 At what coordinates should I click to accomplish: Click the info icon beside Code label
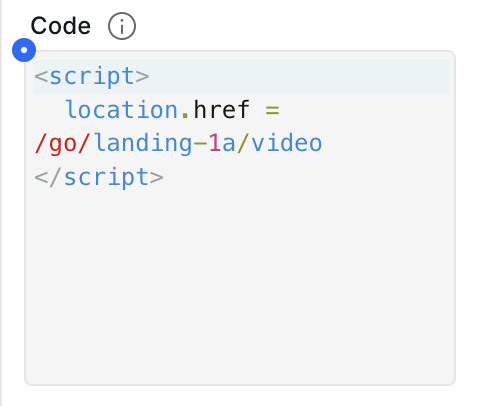coord(122,26)
